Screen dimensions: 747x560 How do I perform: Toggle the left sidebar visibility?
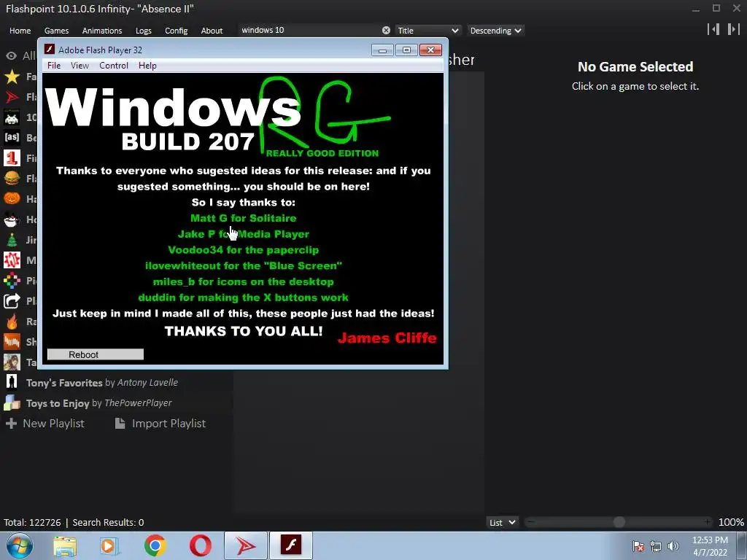click(713, 29)
